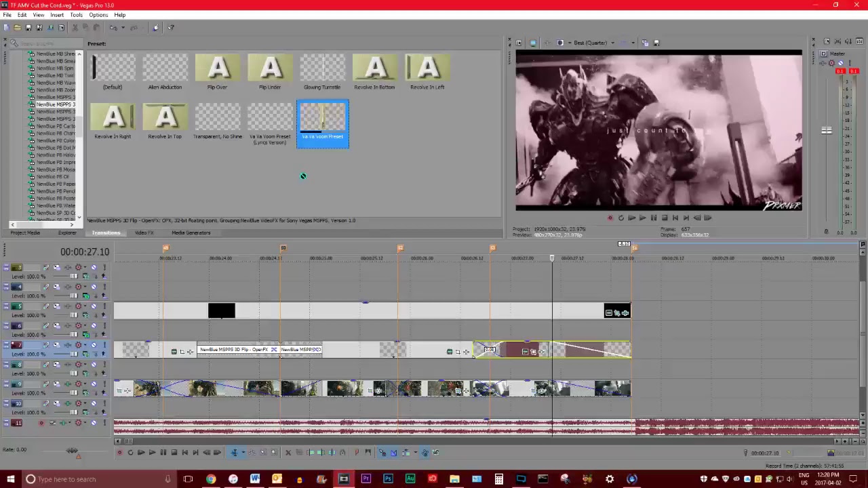Save preview snapshot to file

(x=656, y=43)
